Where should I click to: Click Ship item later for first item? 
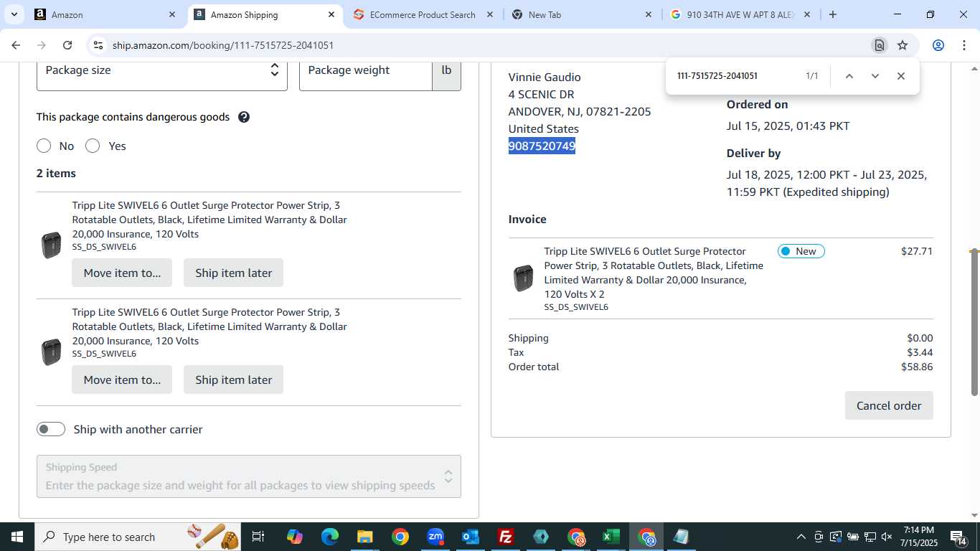pyautogui.click(x=233, y=273)
